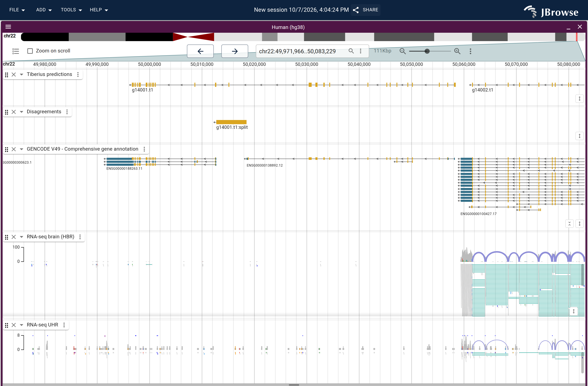
Task: Click the zoom level slider handle
Action: tap(427, 51)
